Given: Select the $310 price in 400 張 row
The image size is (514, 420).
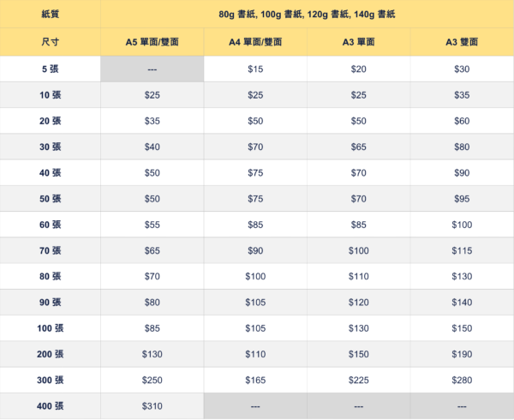Looking at the screenshot, I should [x=152, y=406].
